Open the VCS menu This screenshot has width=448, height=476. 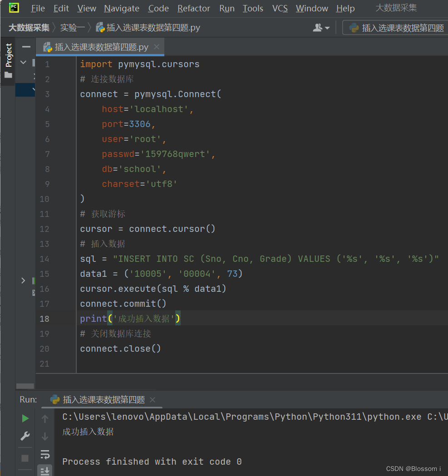[280, 8]
